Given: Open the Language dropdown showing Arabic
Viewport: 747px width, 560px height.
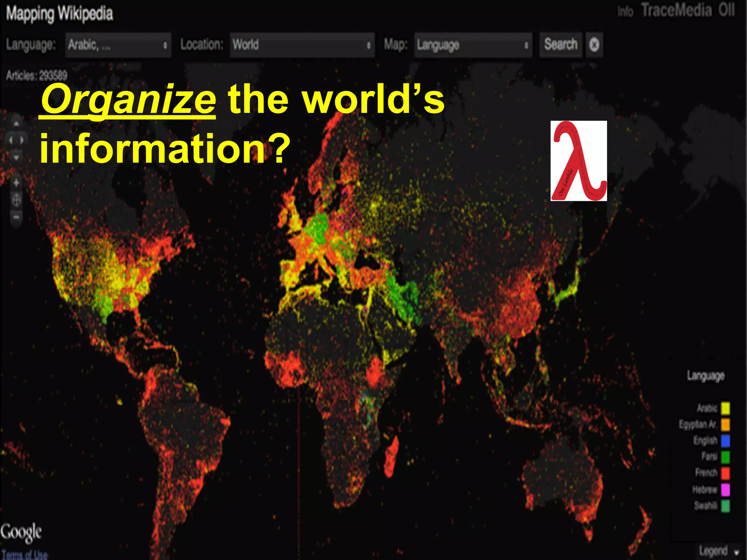Looking at the screenshot, I should coord(118,45).
